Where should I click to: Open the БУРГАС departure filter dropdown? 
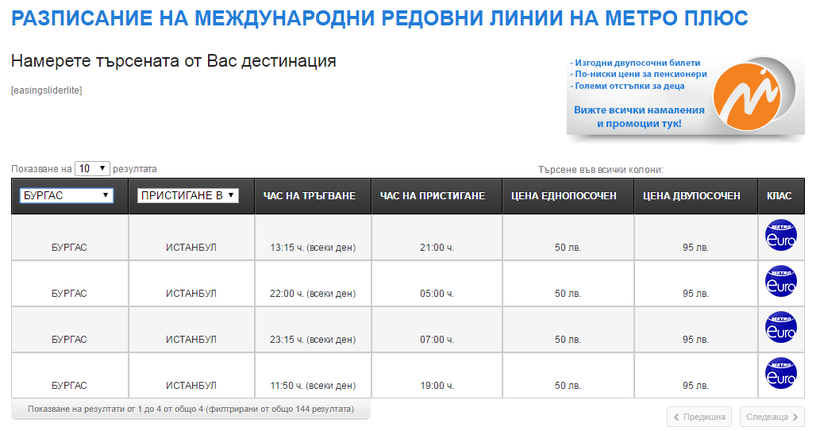[66, 196]
